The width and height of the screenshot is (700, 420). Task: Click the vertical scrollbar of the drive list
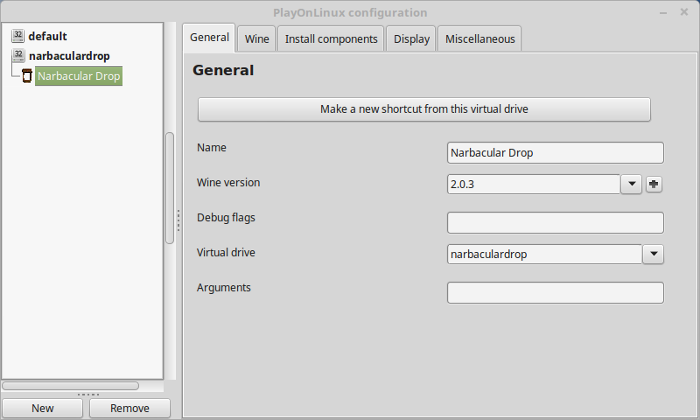click(x=170, y=187)
